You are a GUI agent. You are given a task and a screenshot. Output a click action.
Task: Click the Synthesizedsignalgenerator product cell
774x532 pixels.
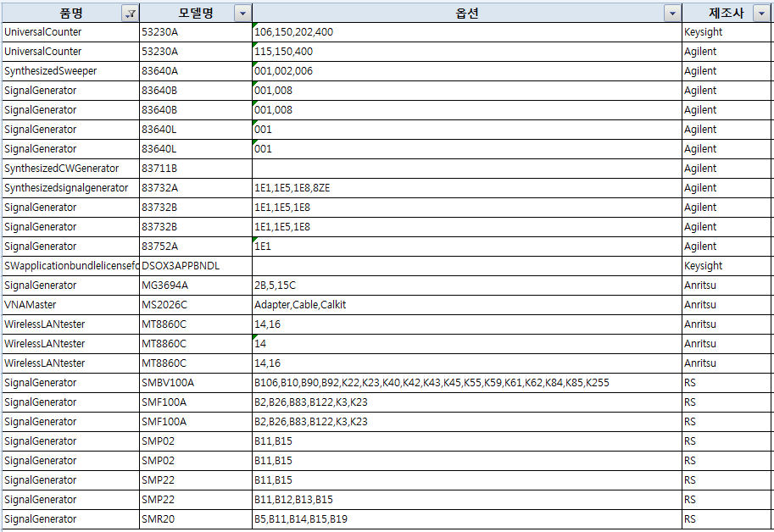[x=66, y=188]
